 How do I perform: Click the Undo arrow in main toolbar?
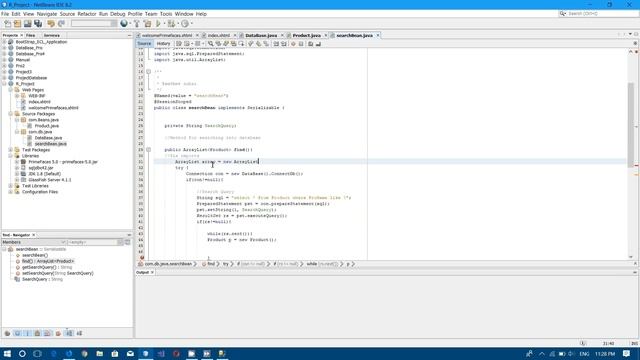(51, 24)
